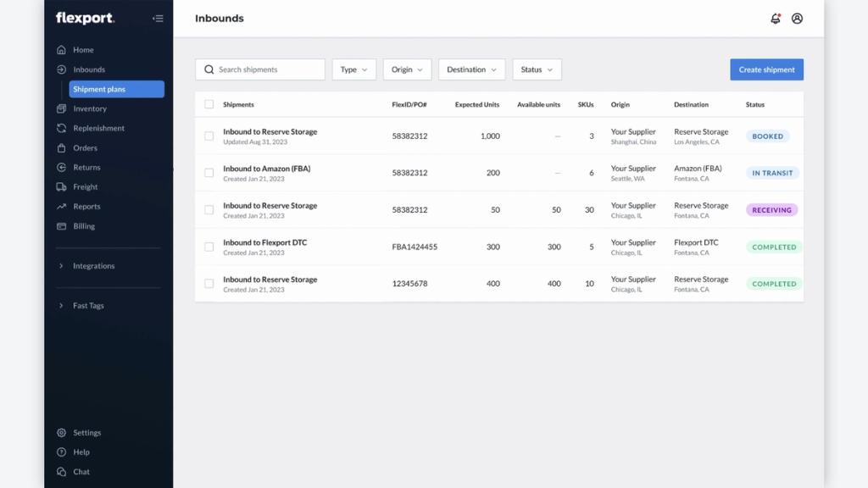Viewport: 868px width, 488px height.
Task: Click the 12345678 PO number
Action: click(x=409, y=283)
